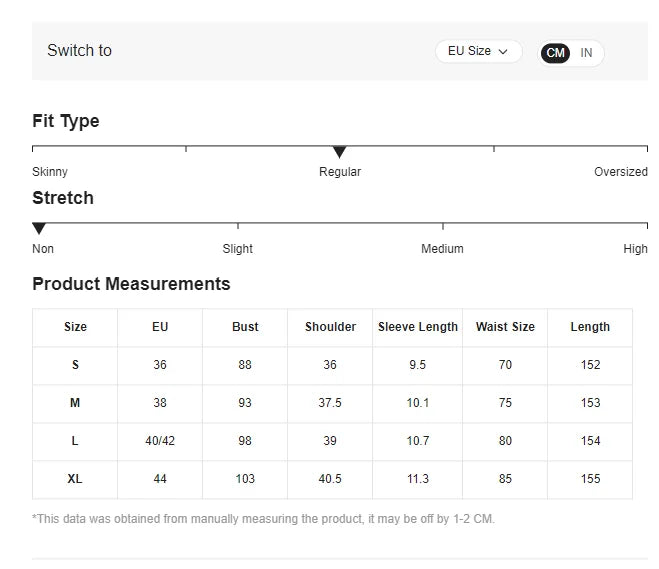Click the Shoulder column header

coord(330,327)
